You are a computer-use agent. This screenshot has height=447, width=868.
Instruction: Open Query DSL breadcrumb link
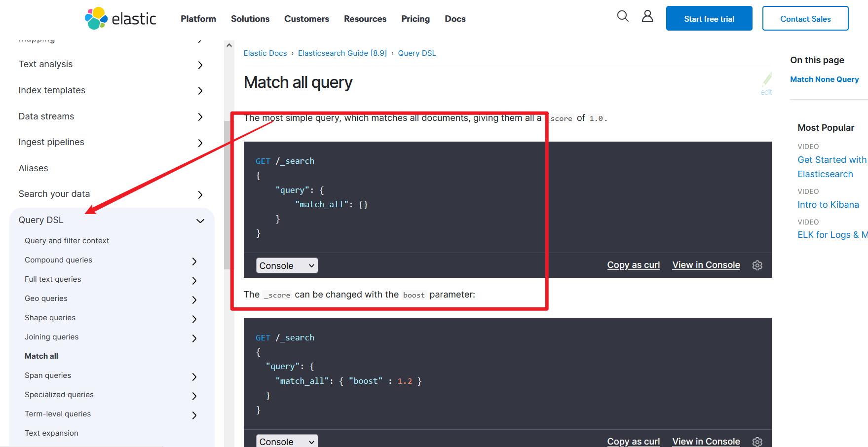(x=417, y=53)
